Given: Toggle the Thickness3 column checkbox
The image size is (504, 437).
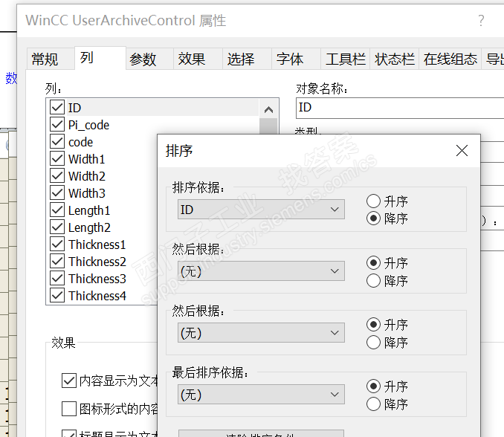Looking at the screenshot, I should (x=57, y=278).
